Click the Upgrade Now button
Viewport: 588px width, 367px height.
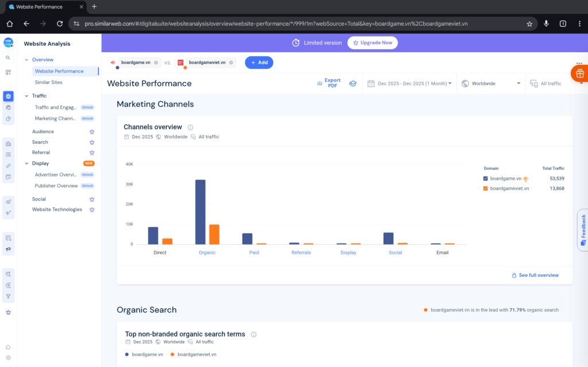(372, 43)
